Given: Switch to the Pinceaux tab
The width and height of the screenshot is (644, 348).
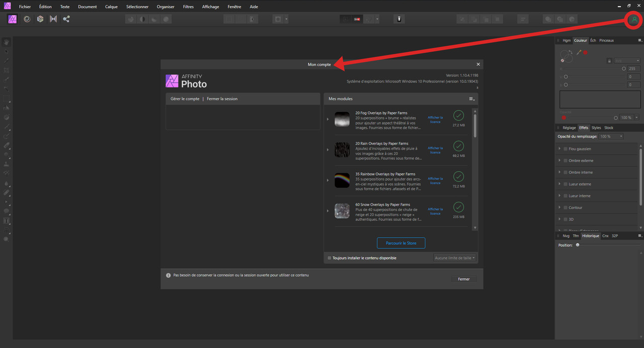Looking at the screenshot, I should click(x=606, y=40).
